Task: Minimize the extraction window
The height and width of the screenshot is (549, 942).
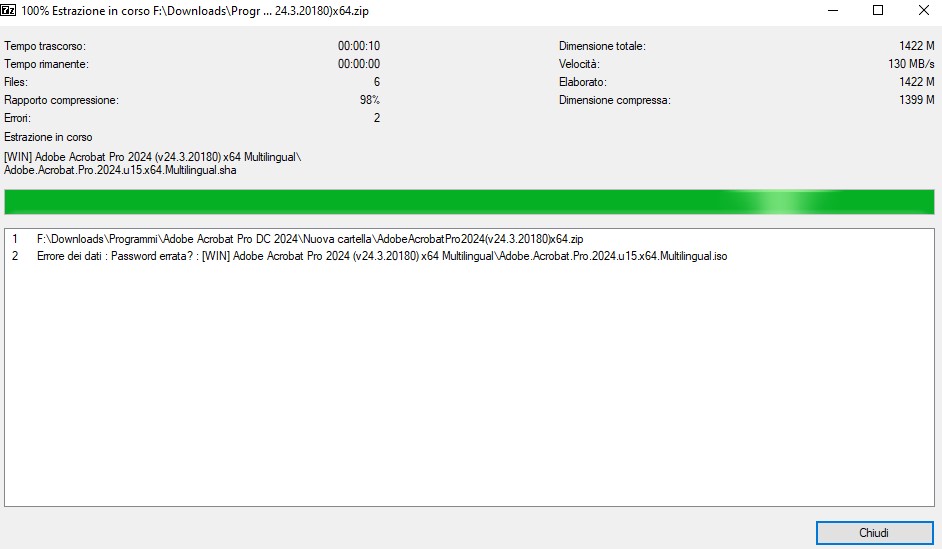Action: [833, 10]
